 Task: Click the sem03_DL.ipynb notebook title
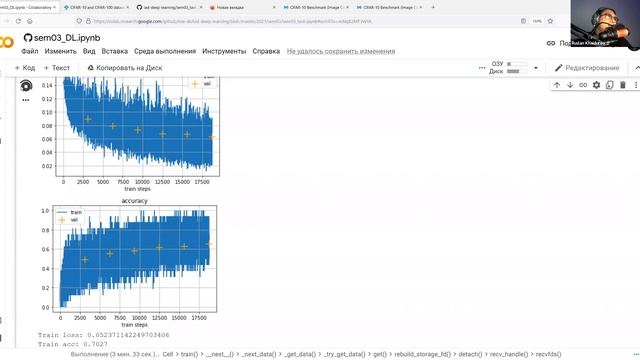pos(67,38)
